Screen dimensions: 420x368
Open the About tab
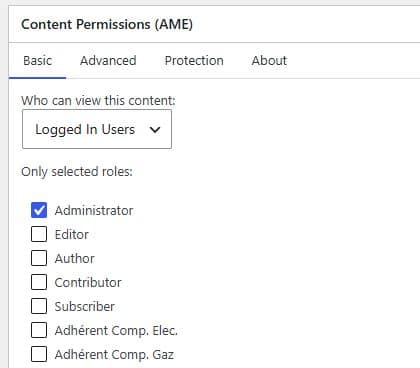coord(269,61)
